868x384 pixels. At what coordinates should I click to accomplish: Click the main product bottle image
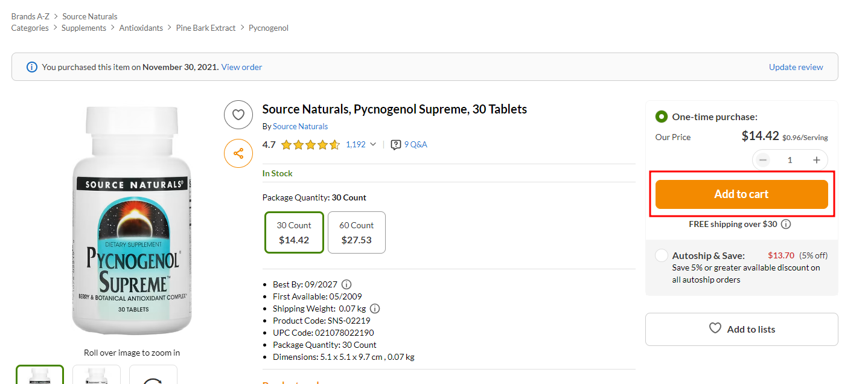[x=132, y=220]
